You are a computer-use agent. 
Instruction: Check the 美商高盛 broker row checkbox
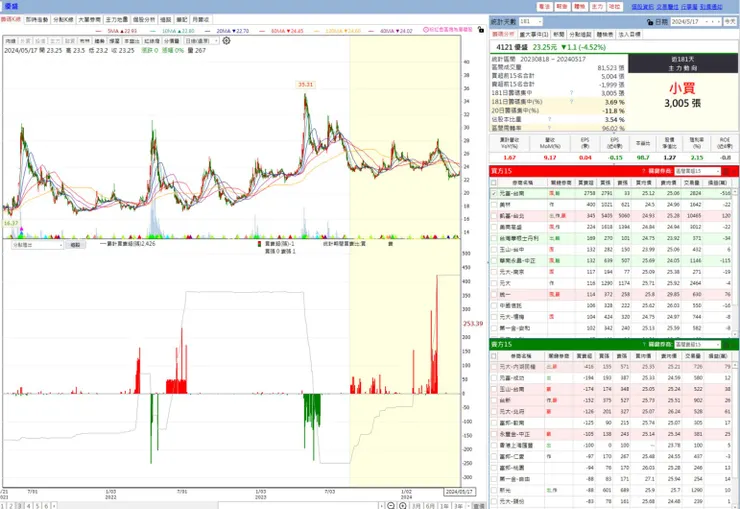coord(494,227)
